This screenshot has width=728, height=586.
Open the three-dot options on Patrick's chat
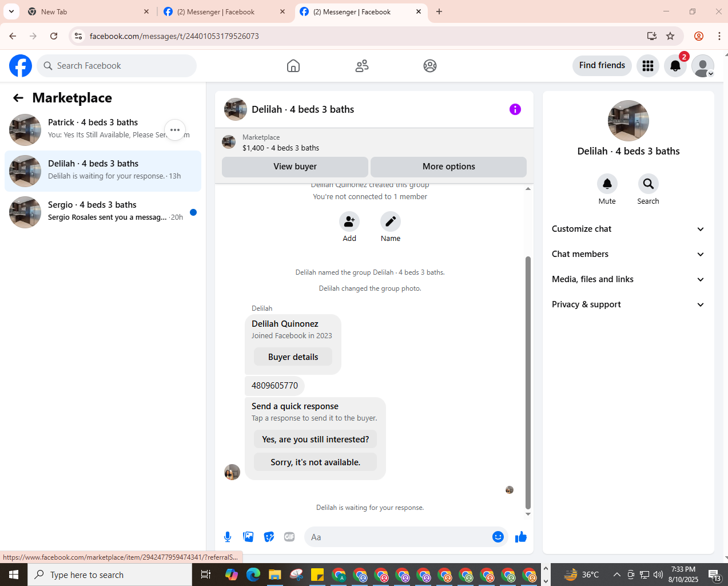point(175,130)
